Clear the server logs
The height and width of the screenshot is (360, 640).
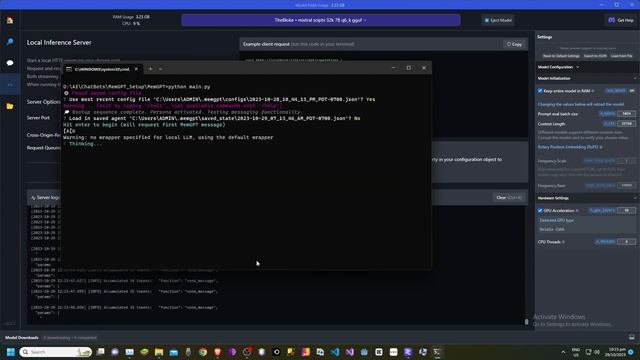509,198
